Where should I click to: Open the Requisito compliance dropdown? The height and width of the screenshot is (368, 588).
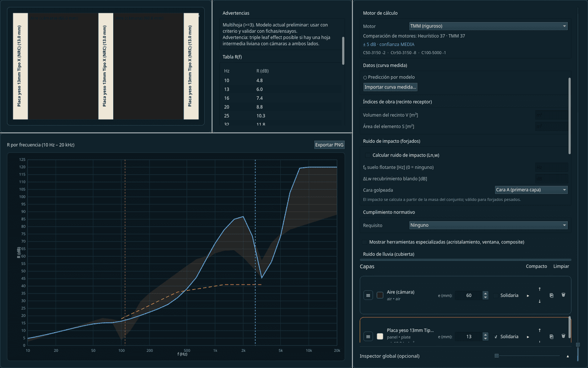click(x=488, y=225)
